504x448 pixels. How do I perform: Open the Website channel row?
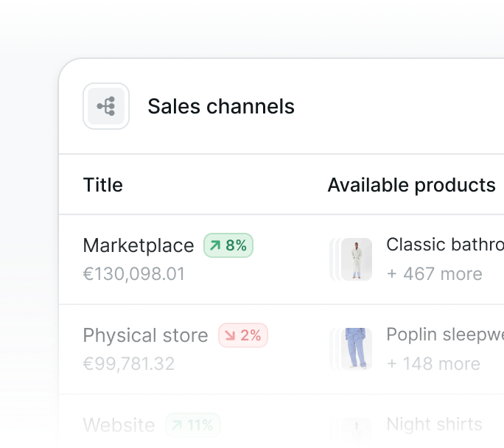[281, 421]
